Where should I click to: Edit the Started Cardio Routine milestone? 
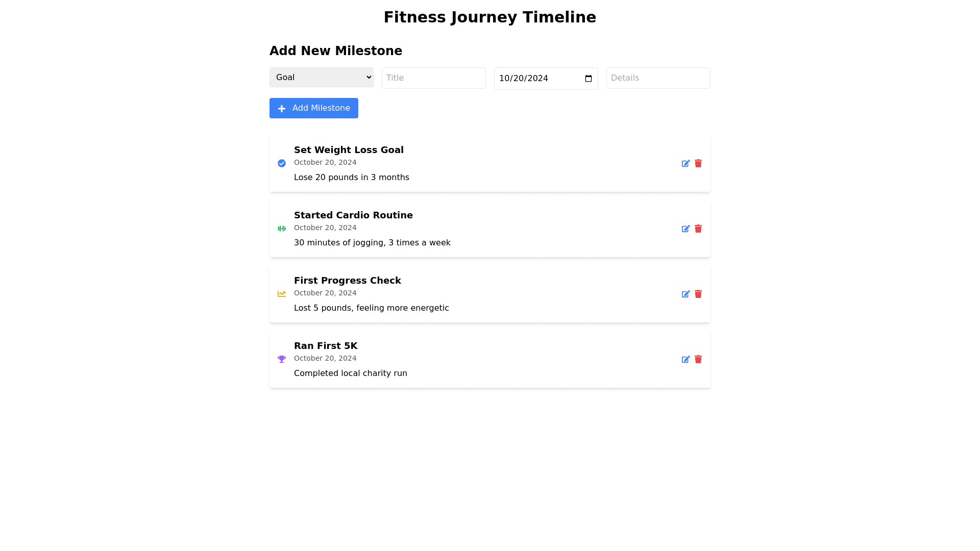[x=685, y=229]
